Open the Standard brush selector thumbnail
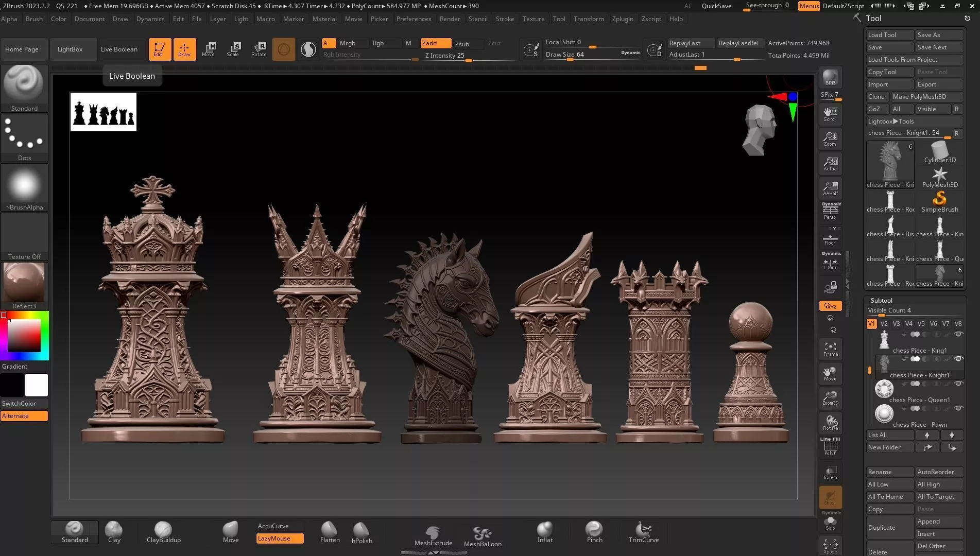980x556 pixels. point(24,89)
